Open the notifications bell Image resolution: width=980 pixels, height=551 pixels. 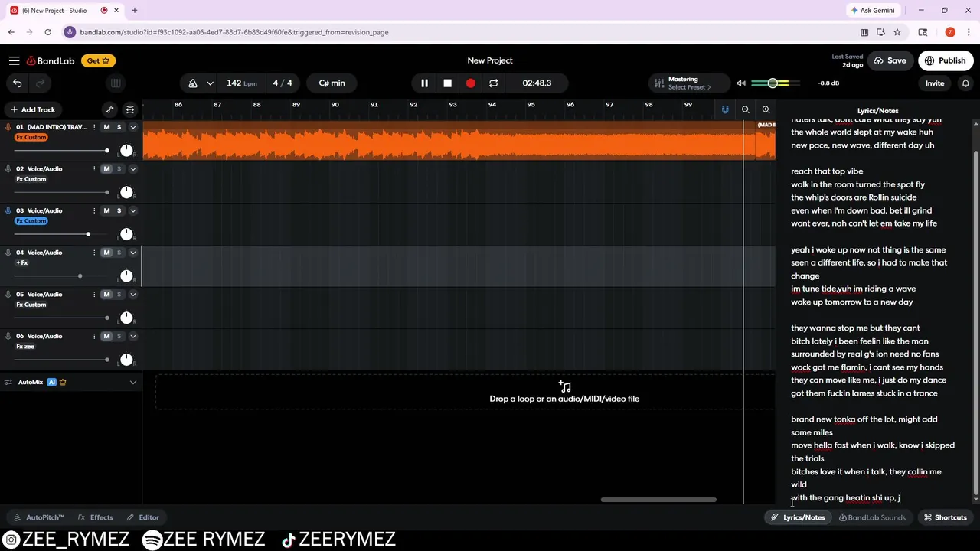[x=965, y=83]
